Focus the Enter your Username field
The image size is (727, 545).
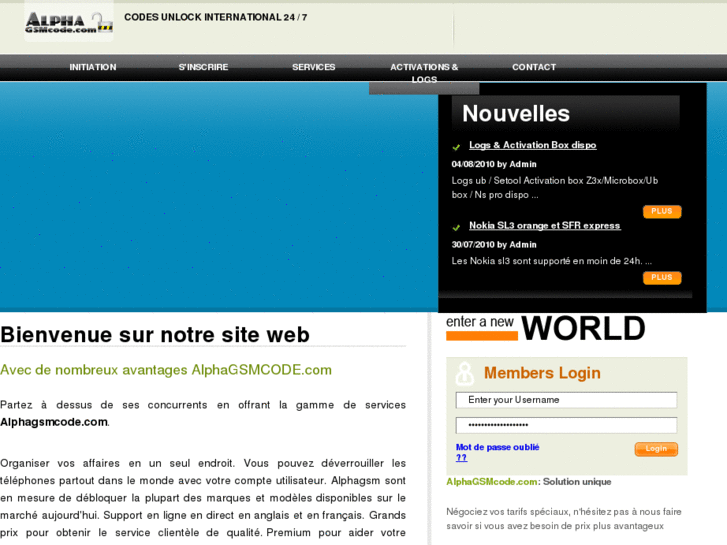click(566, 400)
